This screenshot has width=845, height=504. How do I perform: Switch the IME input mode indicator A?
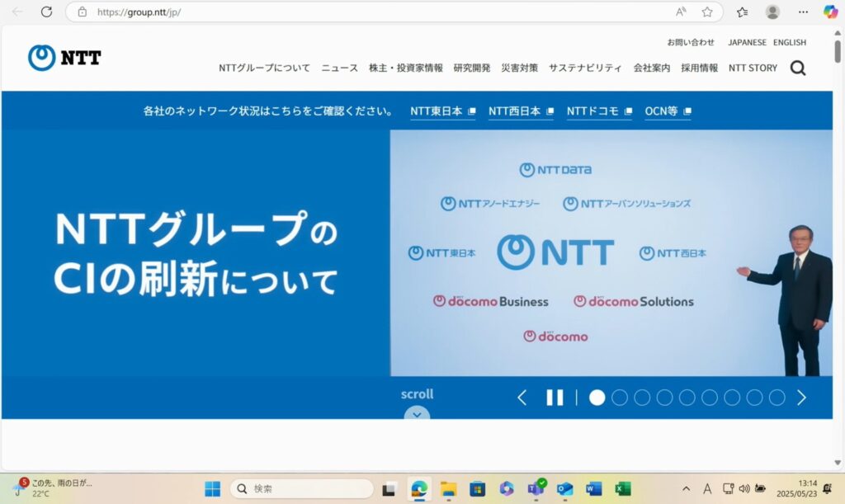tap(707, 489)
